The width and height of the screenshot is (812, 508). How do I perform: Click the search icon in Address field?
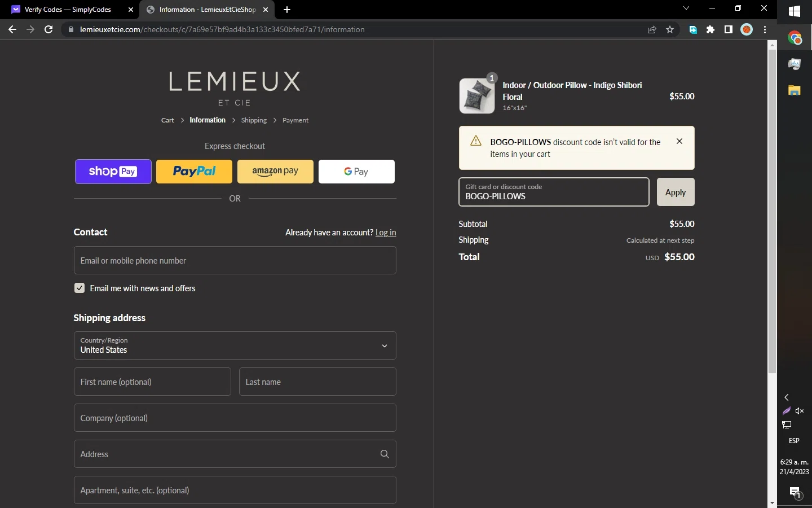click(385, 454)
